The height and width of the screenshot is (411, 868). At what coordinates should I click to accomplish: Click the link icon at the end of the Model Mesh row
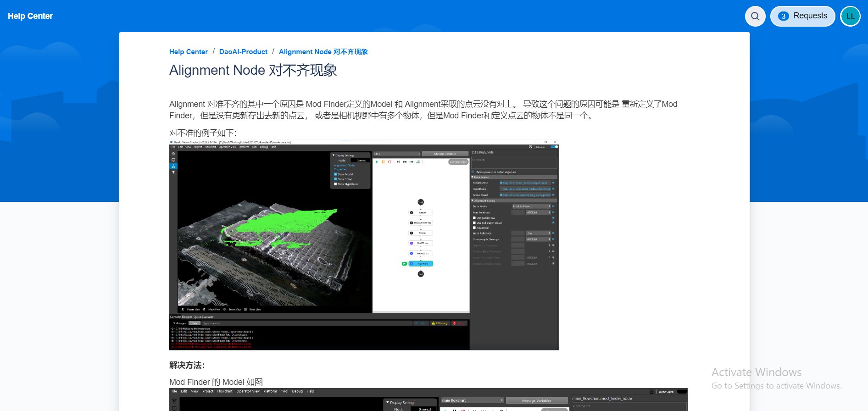click(553, 183)
